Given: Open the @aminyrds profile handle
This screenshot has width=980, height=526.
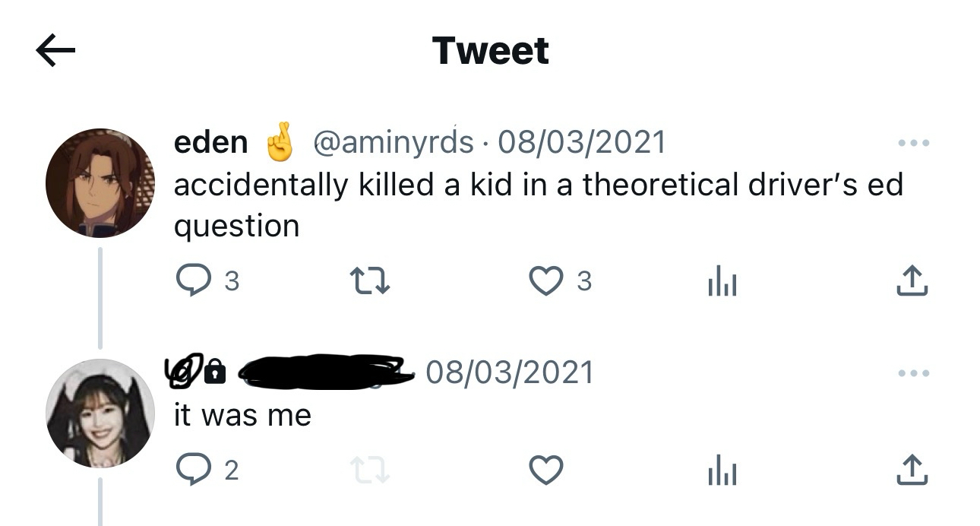Looking at the screenshot, I should pos(393,143).
